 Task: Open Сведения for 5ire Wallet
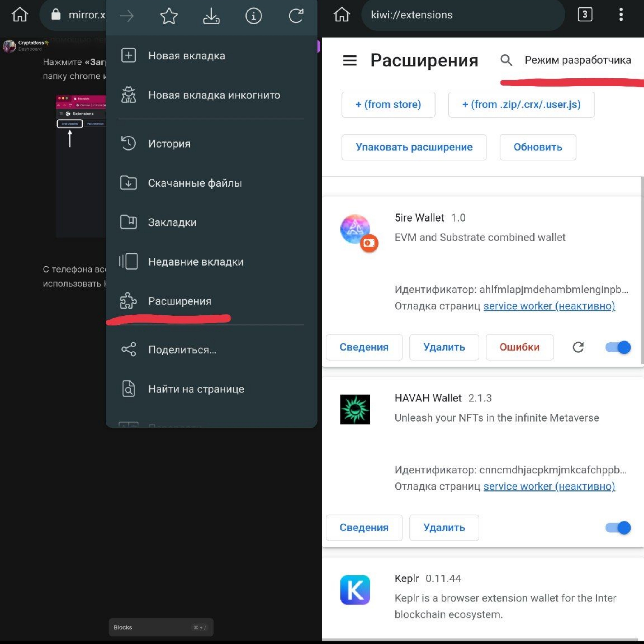[364, 347]
